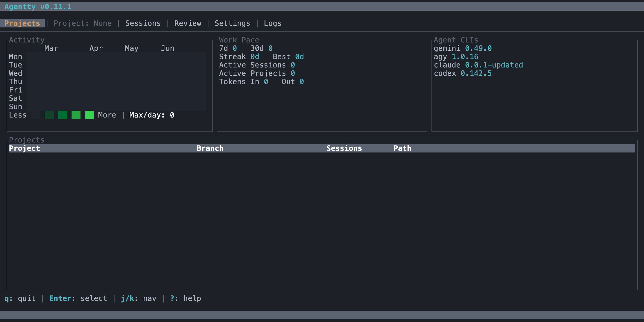Click the 'j/k: nav' hint
644x322 pixels.
coord(138,298)
